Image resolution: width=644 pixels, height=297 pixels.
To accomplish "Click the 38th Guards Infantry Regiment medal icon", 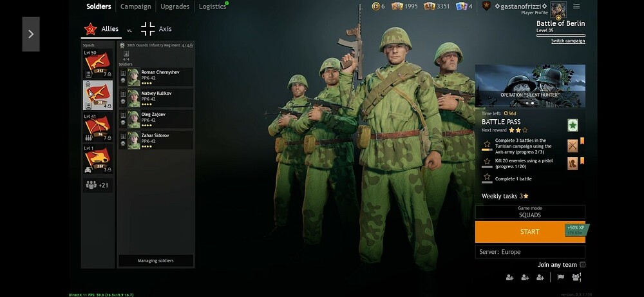I will pyautogui.click(x=122, y=45).
